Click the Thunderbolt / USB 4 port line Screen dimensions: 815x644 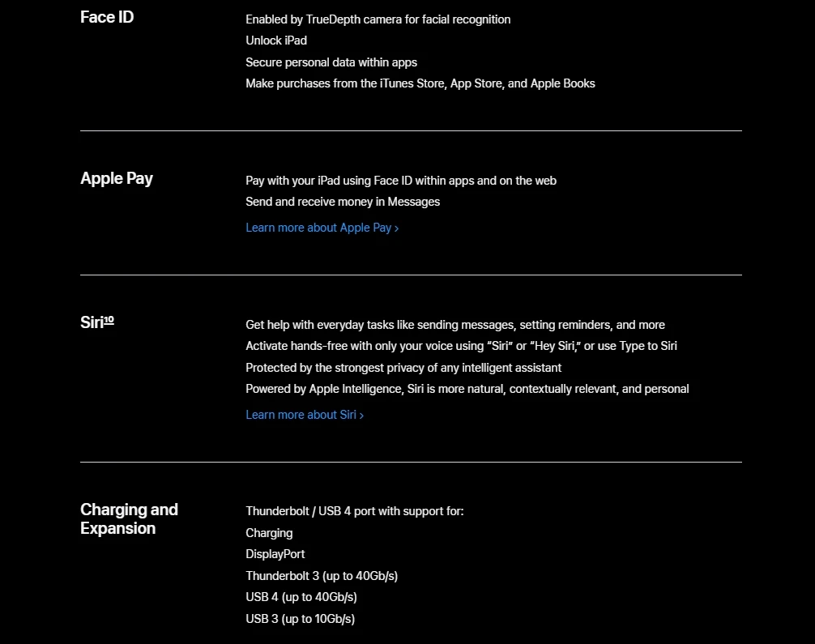point(354,511)
